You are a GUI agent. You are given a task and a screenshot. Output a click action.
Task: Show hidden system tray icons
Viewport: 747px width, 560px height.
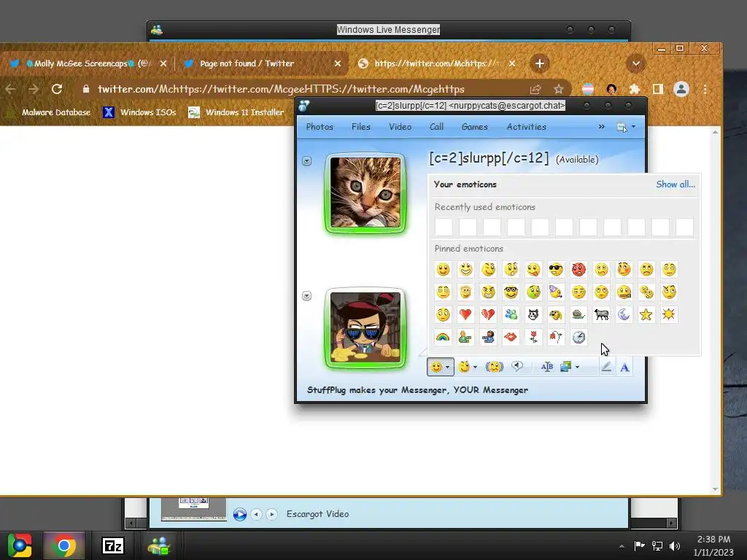622,546
